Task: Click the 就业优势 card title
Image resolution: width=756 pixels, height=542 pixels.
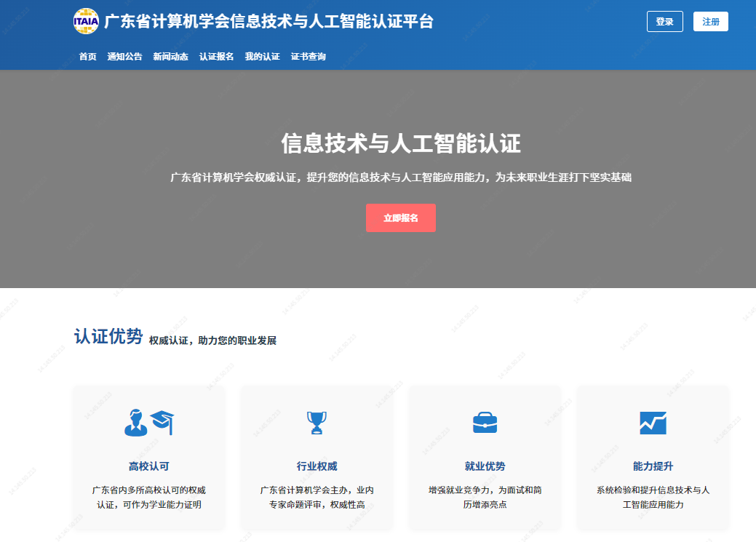Action: coord(485,466)
